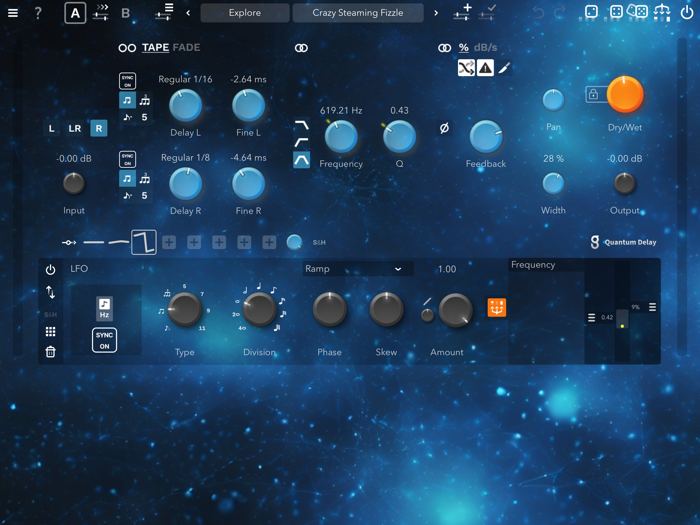The height and width of the screenshot is (525, 700).
Task: Click the Quantum Delay logo
Action: (x=624, y=242)
